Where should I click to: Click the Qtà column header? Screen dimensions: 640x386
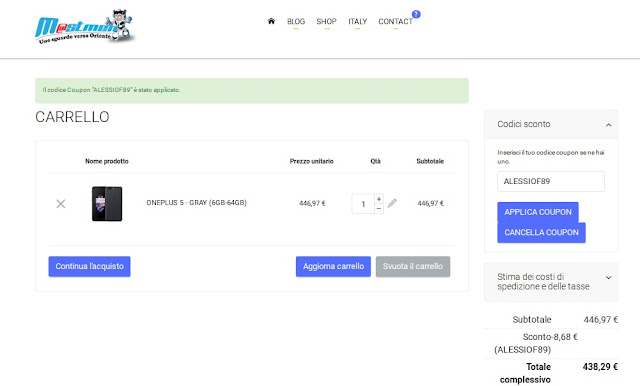tap(376, 161)
